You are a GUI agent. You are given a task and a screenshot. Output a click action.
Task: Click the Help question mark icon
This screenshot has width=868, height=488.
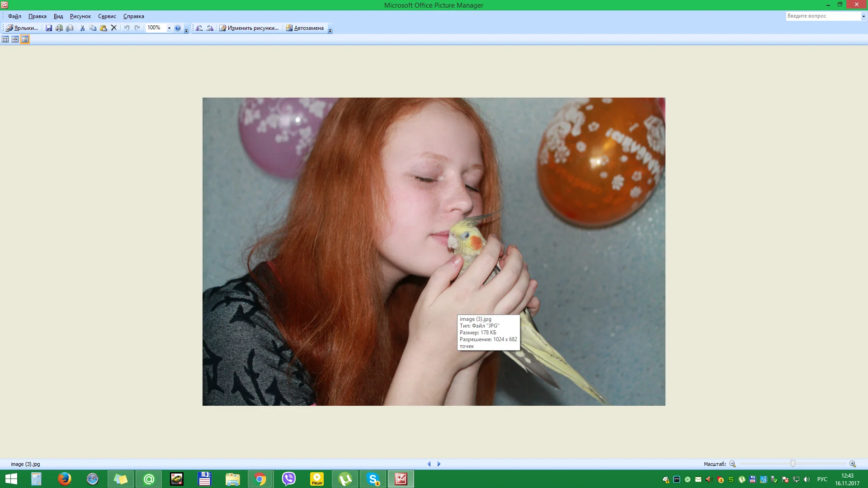click(x=178, y=28)
